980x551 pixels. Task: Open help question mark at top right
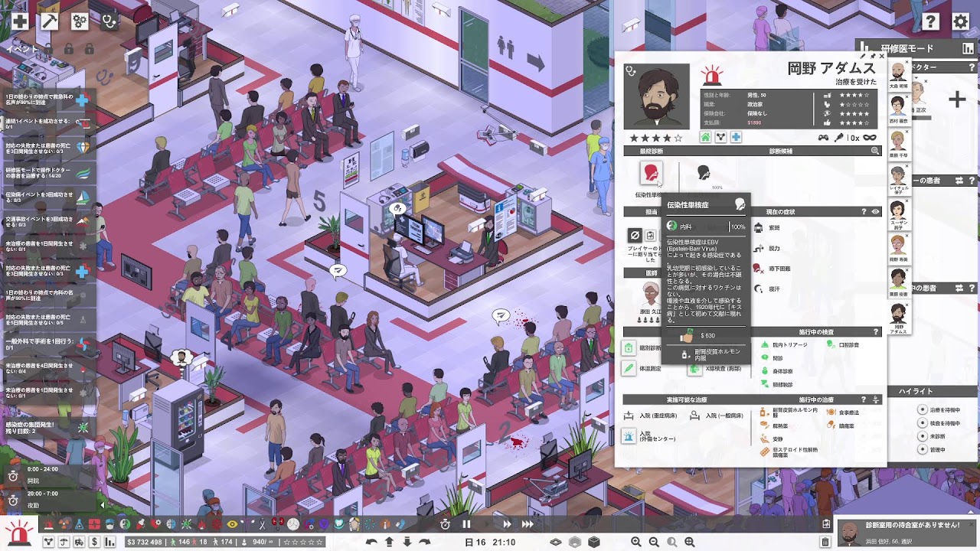(930, 21)
